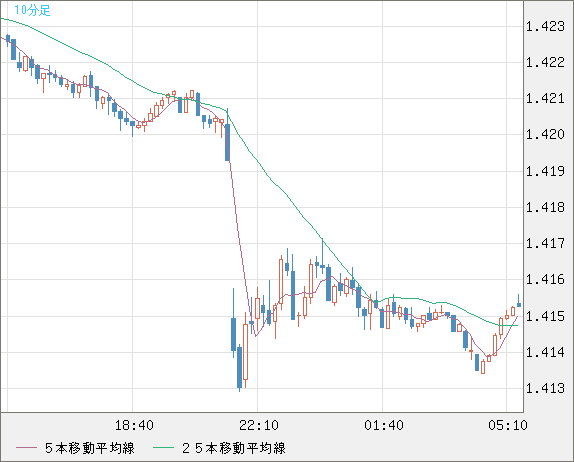This screenshot has width=574, height=462.
Task: Select the 1.420 price axis label
Action: click(545, 134)
